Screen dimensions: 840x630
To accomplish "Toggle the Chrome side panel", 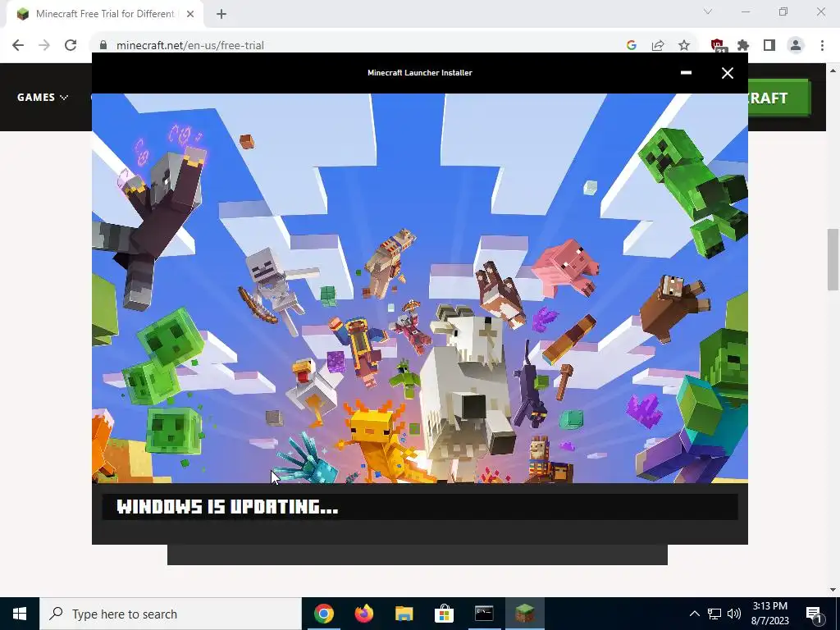I will (769, 45).
